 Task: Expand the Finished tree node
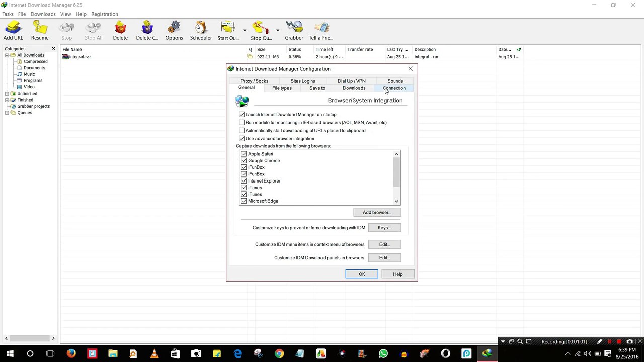point(7,100)
